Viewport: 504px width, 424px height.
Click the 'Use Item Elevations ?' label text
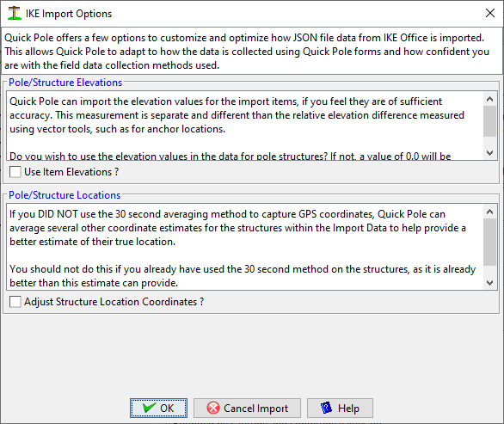pyautogui.click(x=71, y=172)
